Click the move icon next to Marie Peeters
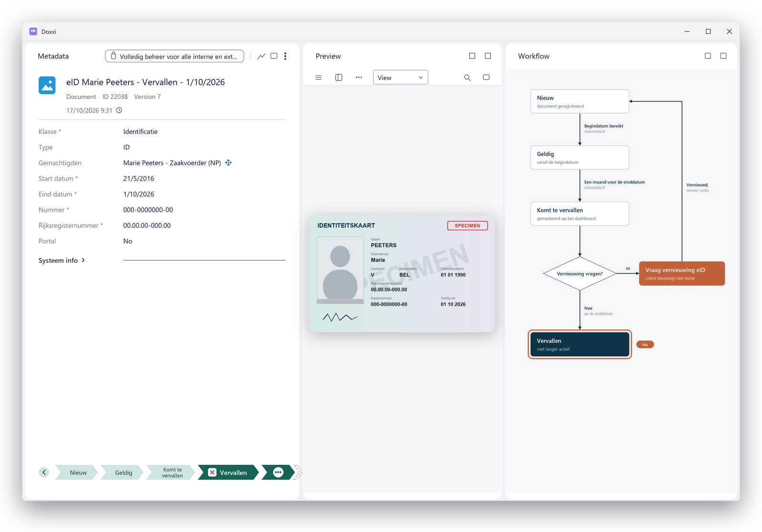Viewport: 762px width, 532px height. pyautogui.click(x=229, y=163)
